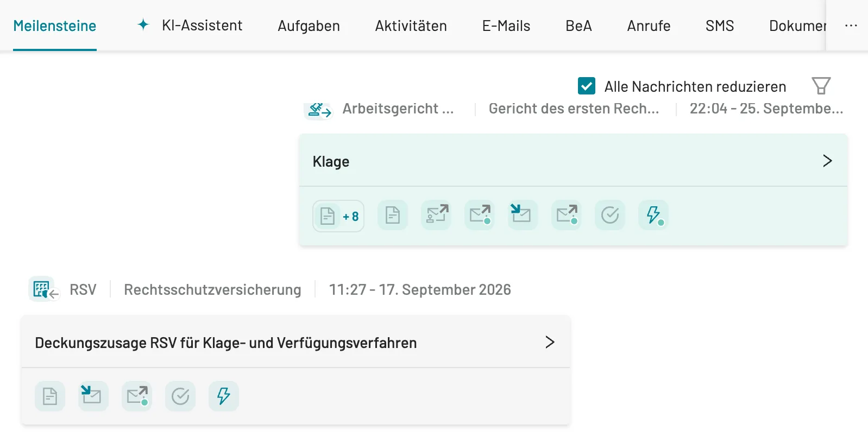Click the outgoing email icon in Deckungszusage card
Viewport: 868px width, 443px height.
point(137,396)
